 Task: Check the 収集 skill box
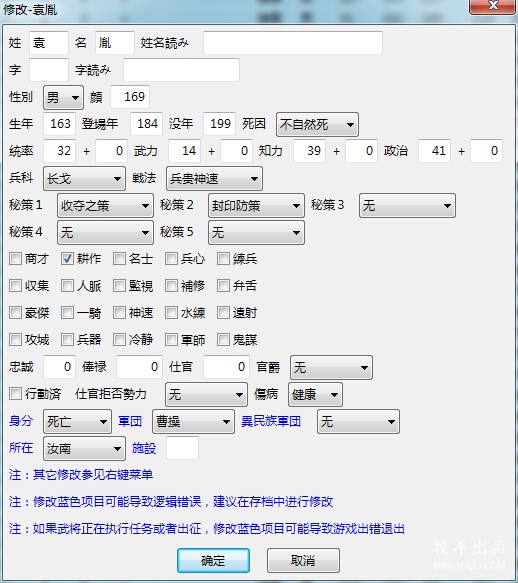pos(16,286)
